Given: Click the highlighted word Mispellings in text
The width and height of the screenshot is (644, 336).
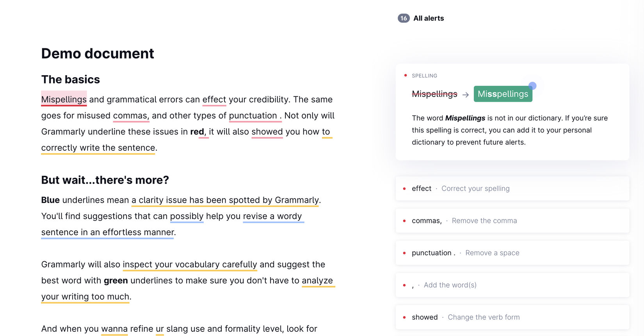Looking at the screenshot, I should 64,99.
